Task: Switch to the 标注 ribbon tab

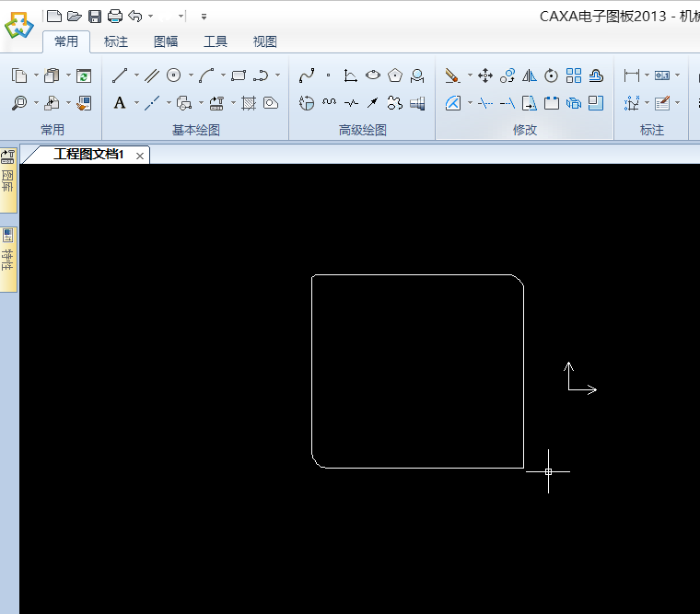Action: click(x=116, y=41)
